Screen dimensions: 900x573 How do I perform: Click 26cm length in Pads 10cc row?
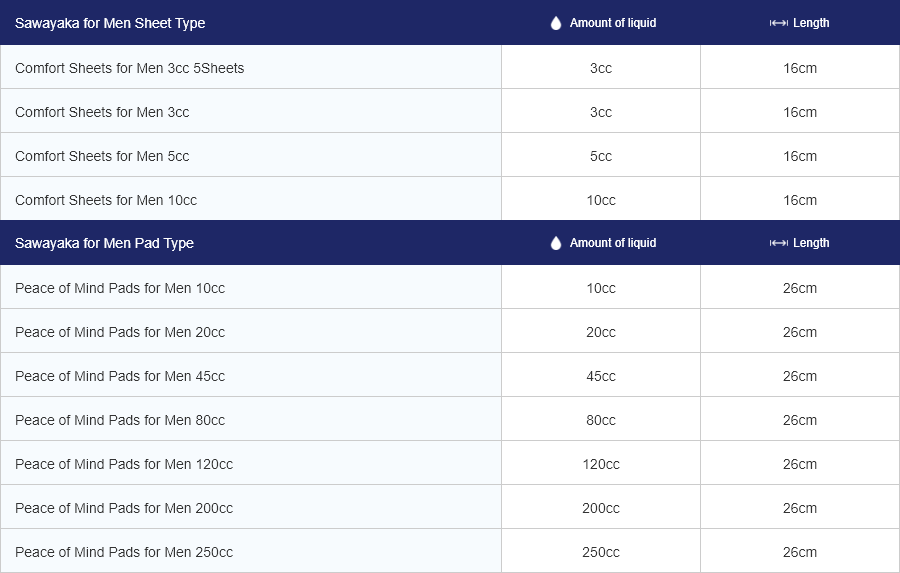(x=800, y=288)
